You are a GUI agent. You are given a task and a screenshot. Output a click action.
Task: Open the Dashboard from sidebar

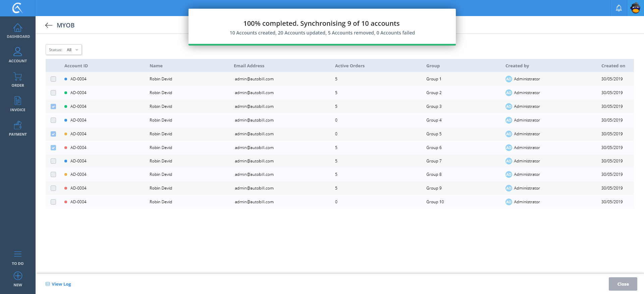pyautogui.click(x=18, y=31)
